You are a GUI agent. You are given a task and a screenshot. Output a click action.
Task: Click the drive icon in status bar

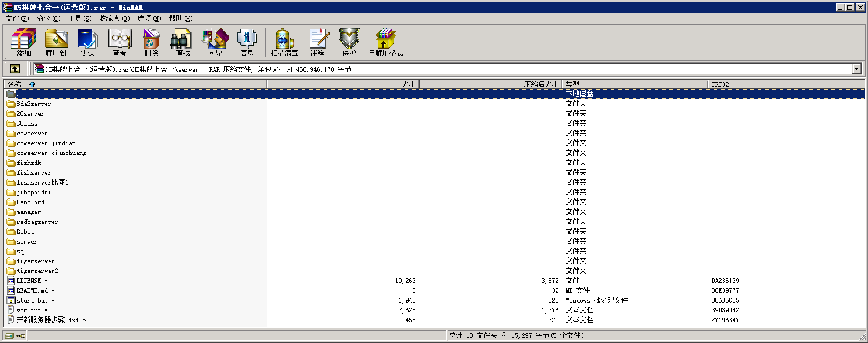click(9, 335)
